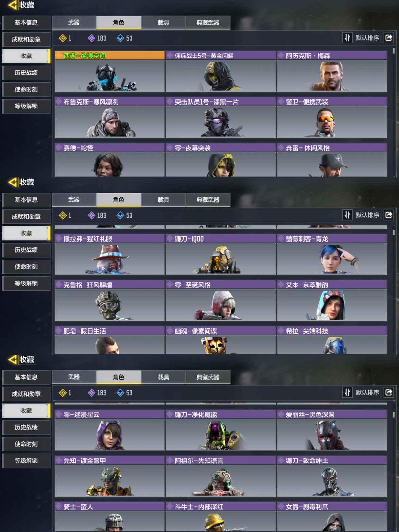
Task: Open 默认排序 ordering list above 蔷薇刺客-青龙 card
Action: click(368, 215)
